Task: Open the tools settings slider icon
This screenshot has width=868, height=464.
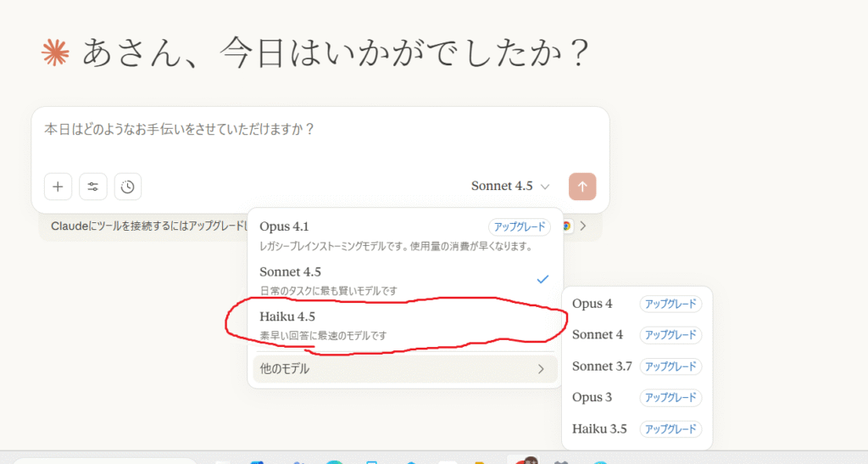Action: (x=92, y=187)
